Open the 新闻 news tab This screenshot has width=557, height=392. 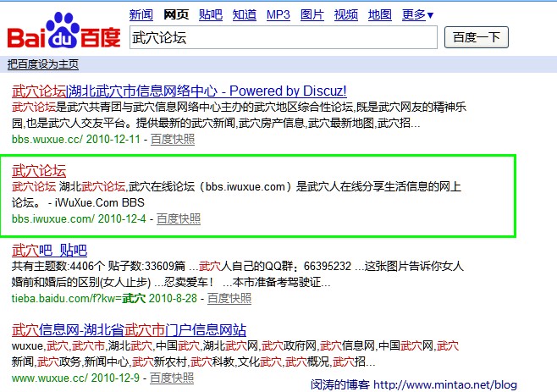(x=141, y=14)
